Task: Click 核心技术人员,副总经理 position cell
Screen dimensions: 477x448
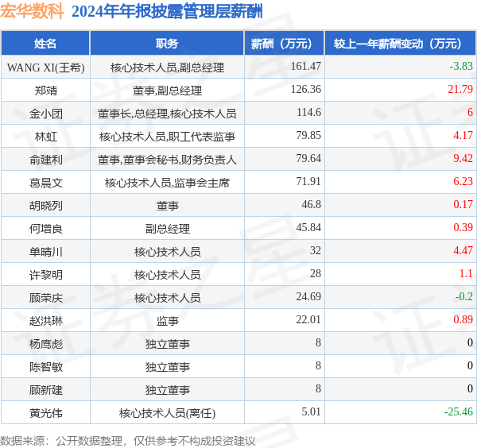Action: (167, 68)
